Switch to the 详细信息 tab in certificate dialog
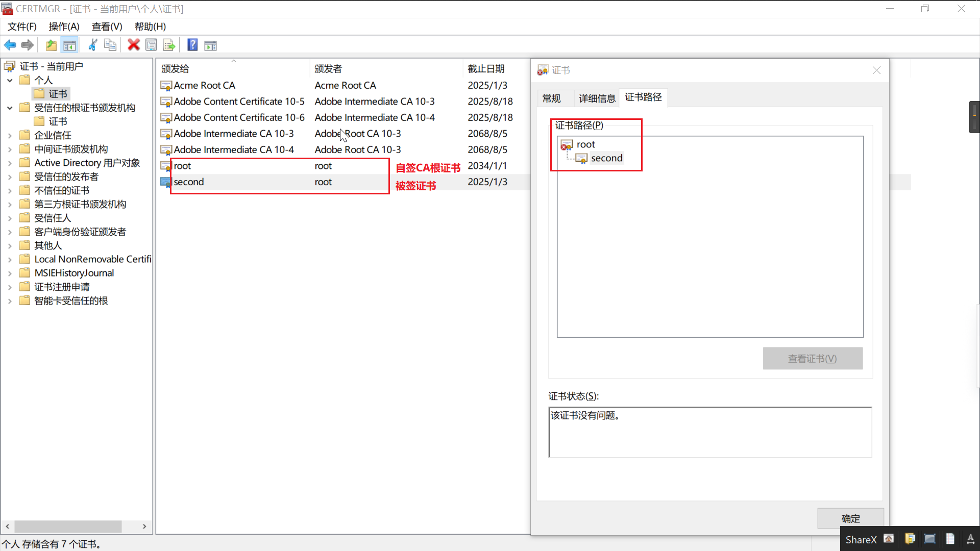This screenshot has height=551, width=980. [596, 97]
